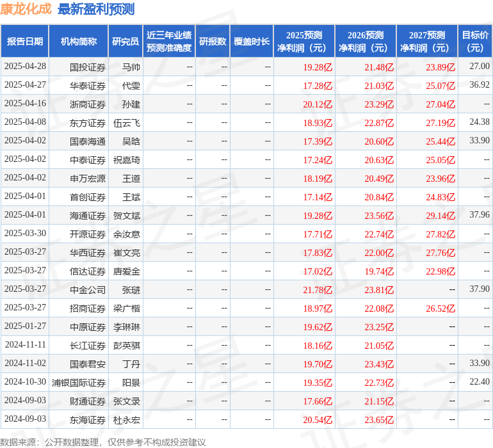The width and height of the screenshot is (493, 448).
Task: Click the 2025预测净利润 column header
Action: 304,42
